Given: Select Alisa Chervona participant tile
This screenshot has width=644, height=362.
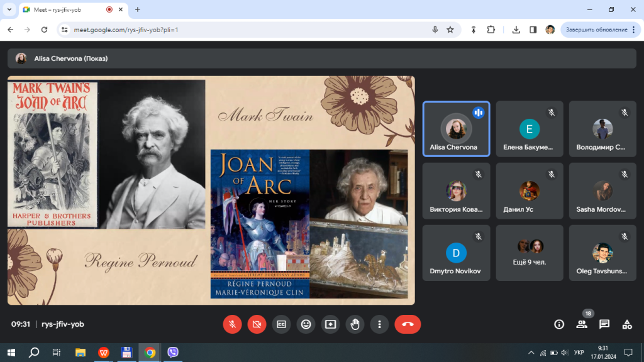Looking at the screenshot, I should [457, 129].
